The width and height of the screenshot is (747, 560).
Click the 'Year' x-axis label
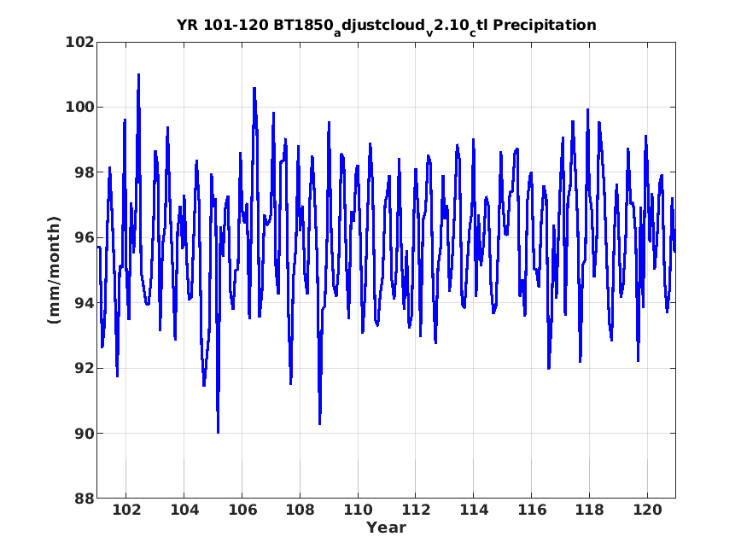tap(386, 528)
